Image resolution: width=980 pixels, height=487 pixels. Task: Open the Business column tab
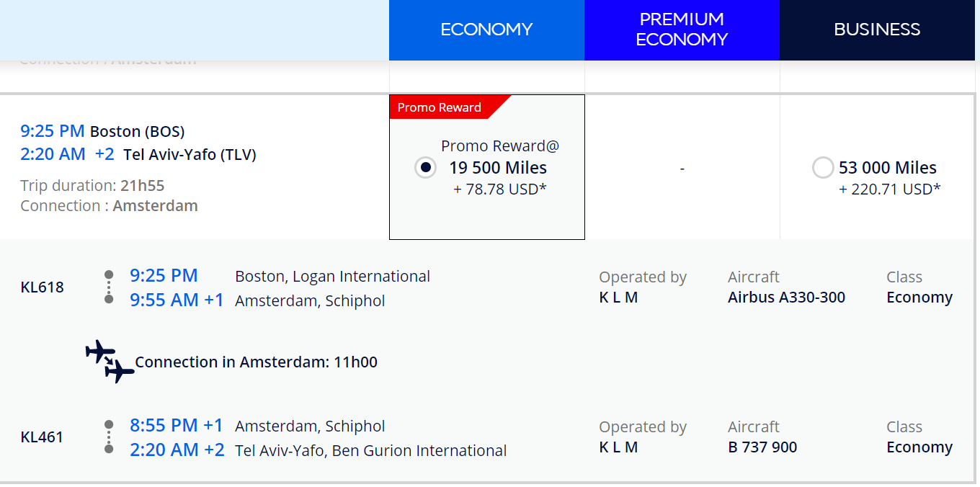pyautogui.click(x=877, y=30)
